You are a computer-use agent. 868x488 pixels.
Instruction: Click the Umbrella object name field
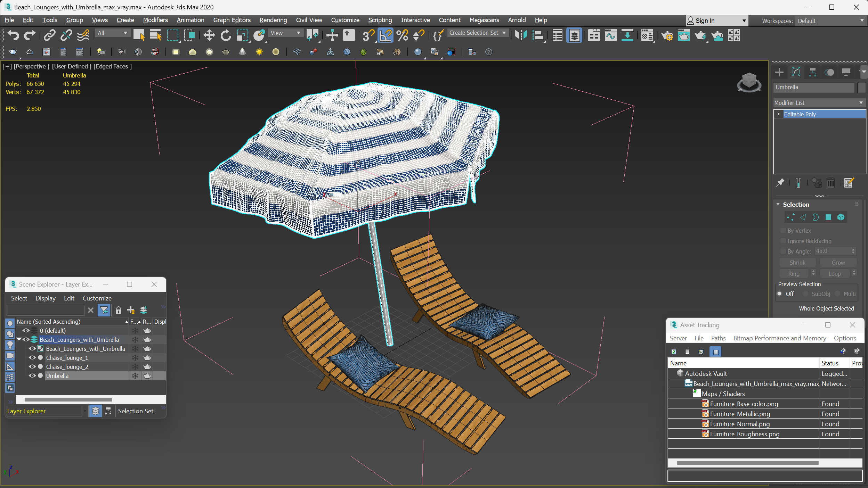814,88
